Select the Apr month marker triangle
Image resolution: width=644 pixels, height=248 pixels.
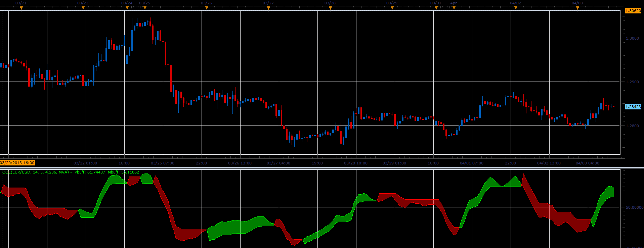(x=454, y=8)
